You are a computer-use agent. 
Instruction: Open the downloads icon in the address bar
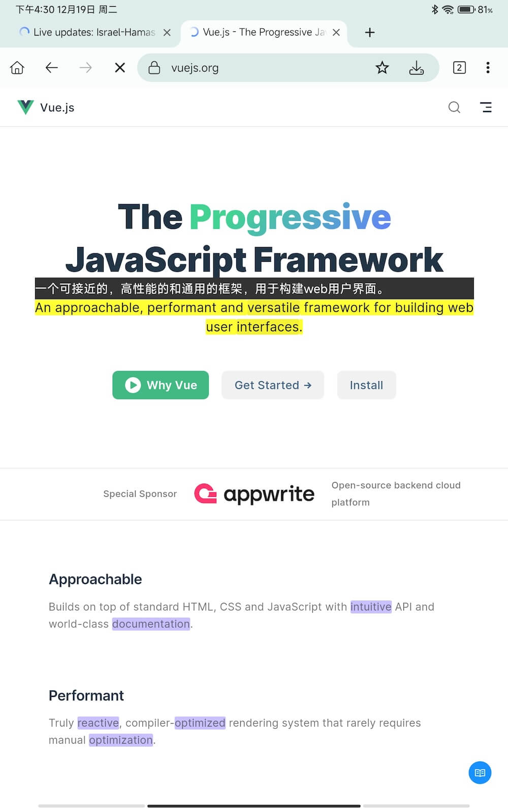[417, 67]
